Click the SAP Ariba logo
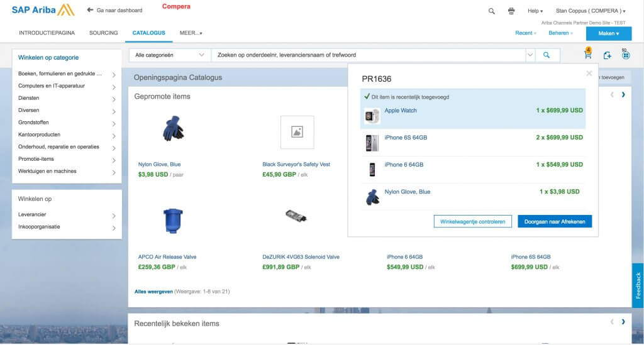Viewport: 644px width, 345px height. [x=43, y=10]
